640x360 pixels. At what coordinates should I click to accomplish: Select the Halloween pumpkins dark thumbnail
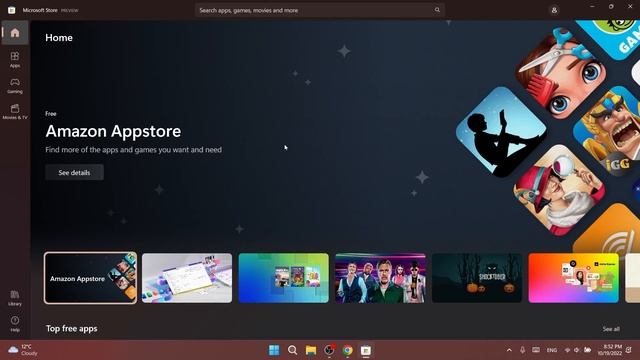(x=477, y=278)
